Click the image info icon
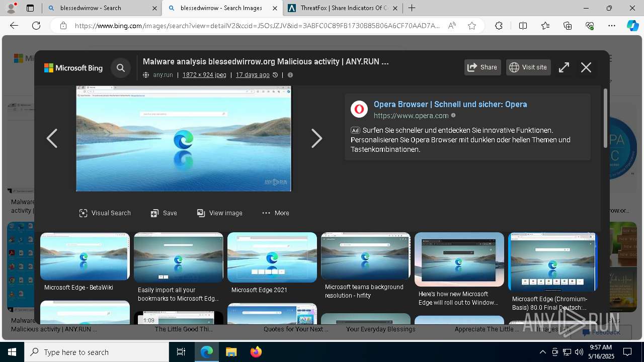The height and width of the screenshot is (362, 644). (x=290, y=75)
